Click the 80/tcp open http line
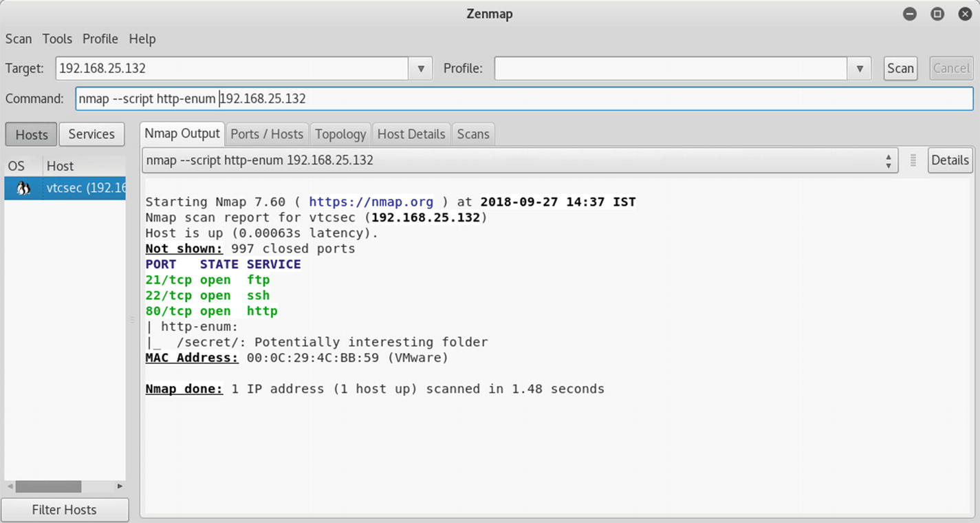Screen dimensions: 980x523 pyautogui.click(x=212, y=311)
